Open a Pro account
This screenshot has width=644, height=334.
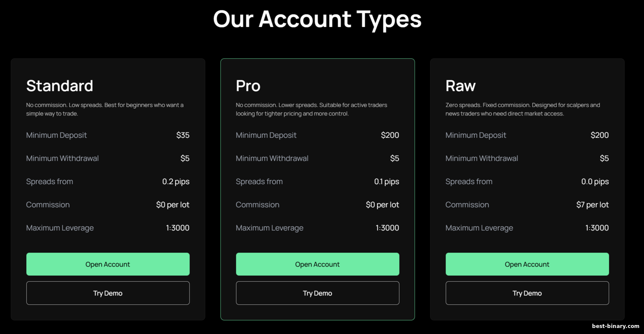(317, 264)
